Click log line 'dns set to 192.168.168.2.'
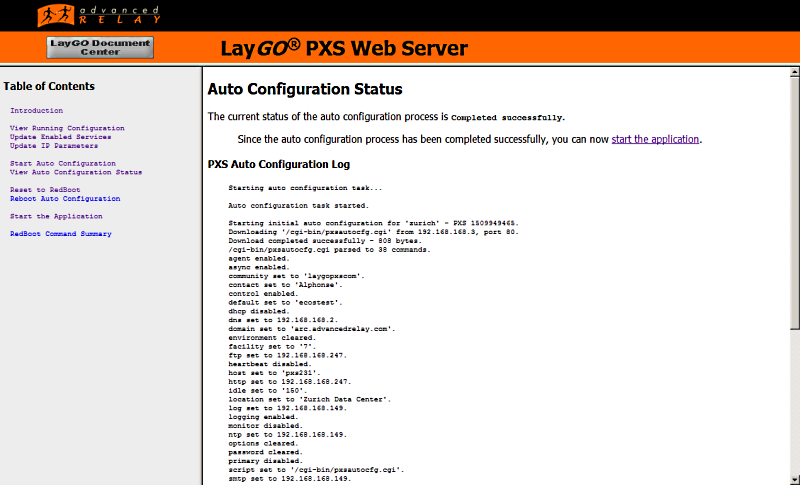 coord(283,320)
